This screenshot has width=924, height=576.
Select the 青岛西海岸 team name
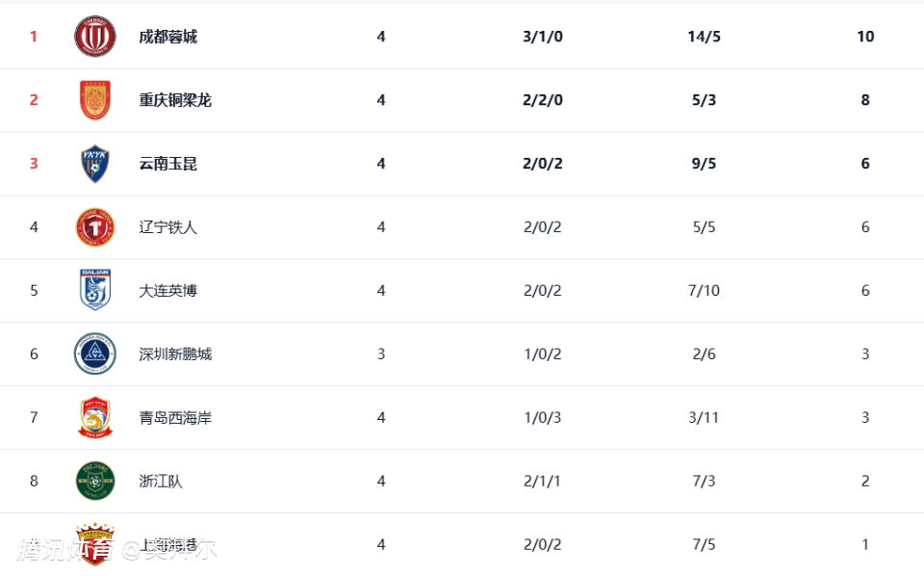[175, 418]
